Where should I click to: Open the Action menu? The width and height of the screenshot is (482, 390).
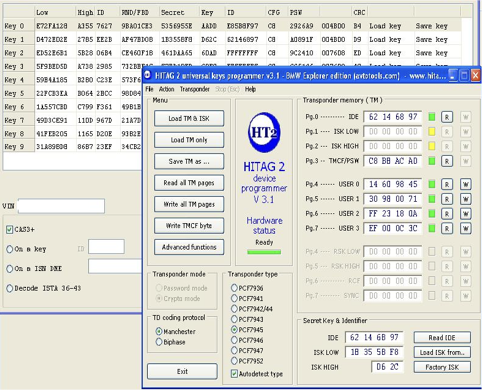tap(166, 89)
